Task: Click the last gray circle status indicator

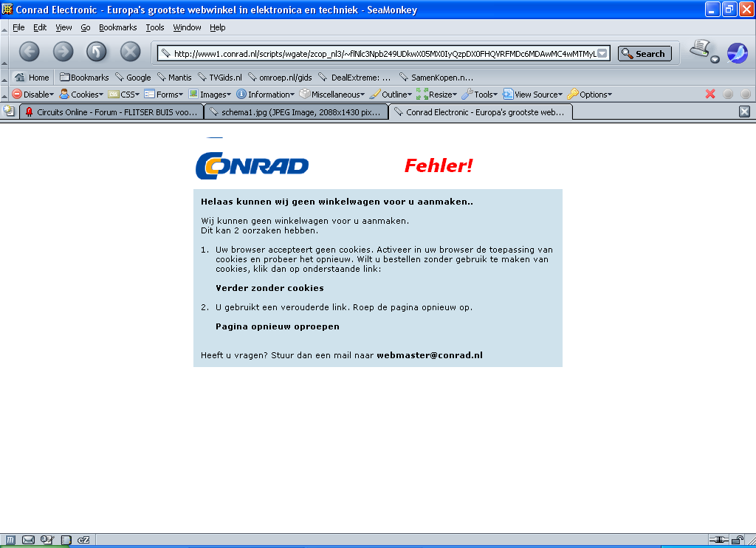Action: [x=746, y=94]
